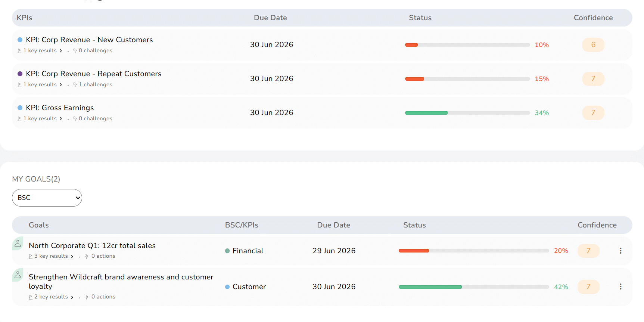Open options menu for Strengthen Wildcraft goal
644x322 pixels.
pos(620,287)
